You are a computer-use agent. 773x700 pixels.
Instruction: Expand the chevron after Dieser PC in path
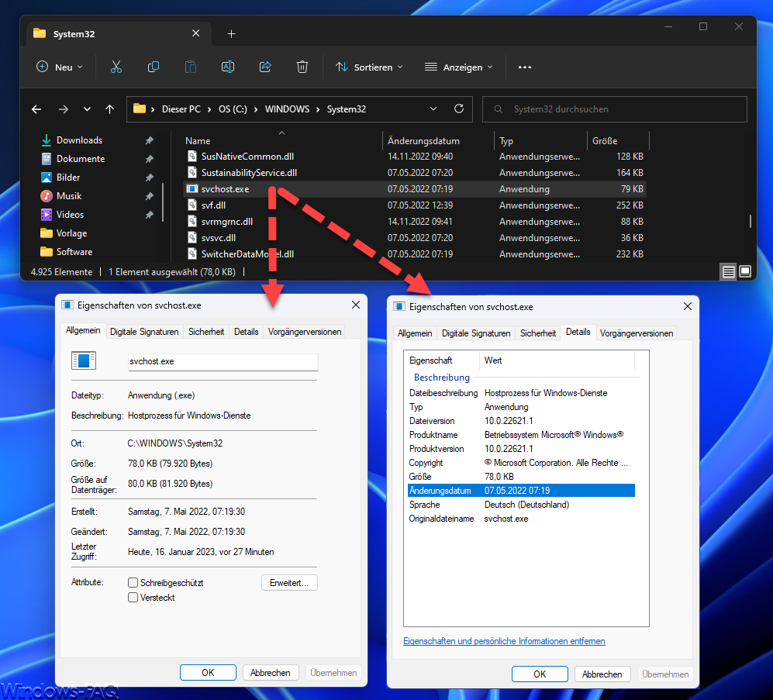coord(210,109)
